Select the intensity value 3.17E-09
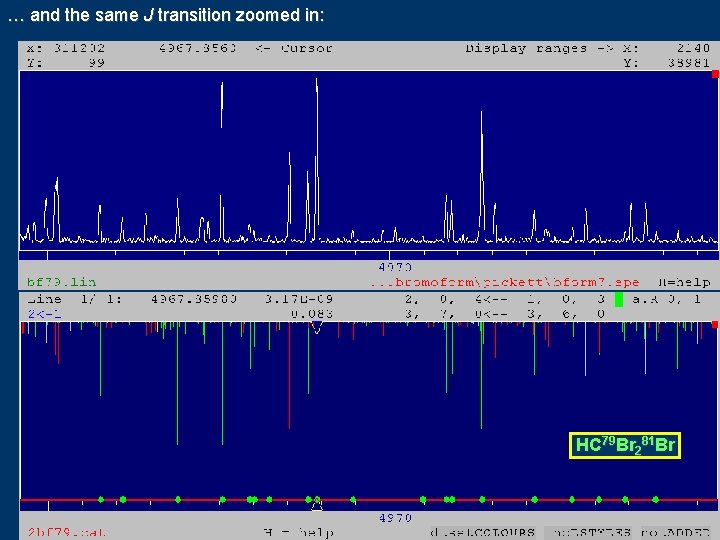Image resolution: width=720 pixels, height=540 pixels. [x=298, y=299]
